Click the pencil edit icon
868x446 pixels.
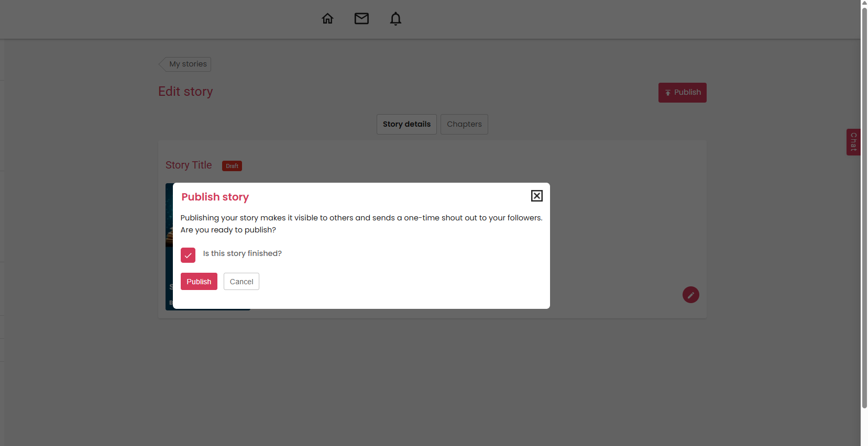point(690,295)
